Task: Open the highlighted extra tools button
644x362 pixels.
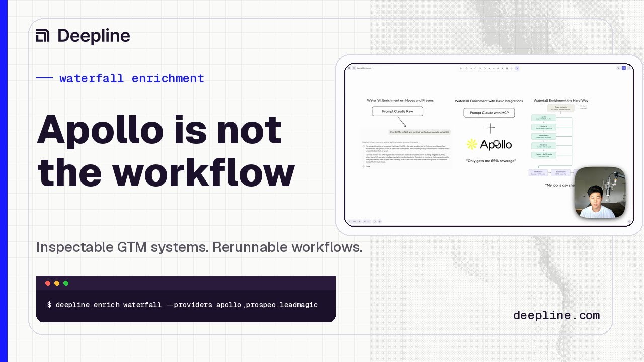Action: pyautogui.click(x=517, y=68)
